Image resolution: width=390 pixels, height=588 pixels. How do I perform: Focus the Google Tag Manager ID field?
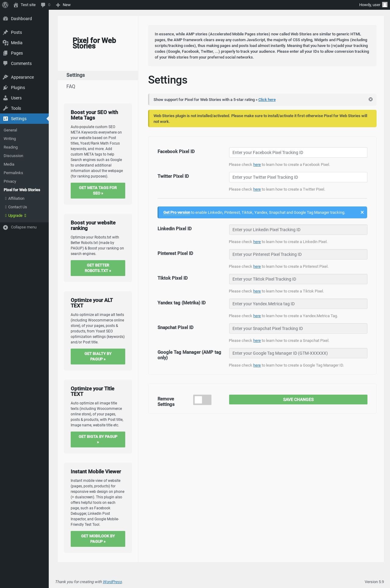pos(298,353)
